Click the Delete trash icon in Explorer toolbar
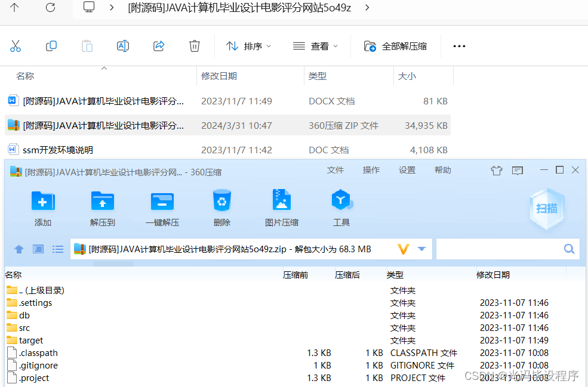The image size is (588, 387). [194, 46]
